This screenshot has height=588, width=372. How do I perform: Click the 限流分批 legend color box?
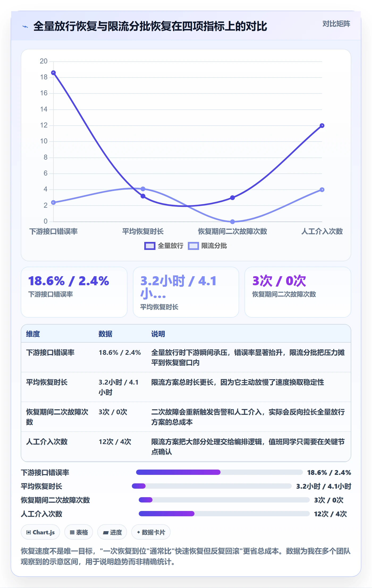[193, 246]
